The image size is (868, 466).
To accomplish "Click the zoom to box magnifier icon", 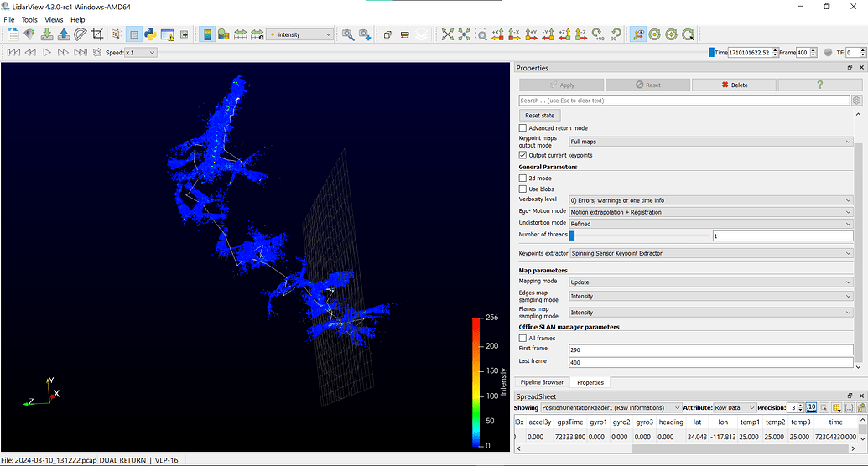I will tap(481, 34).
